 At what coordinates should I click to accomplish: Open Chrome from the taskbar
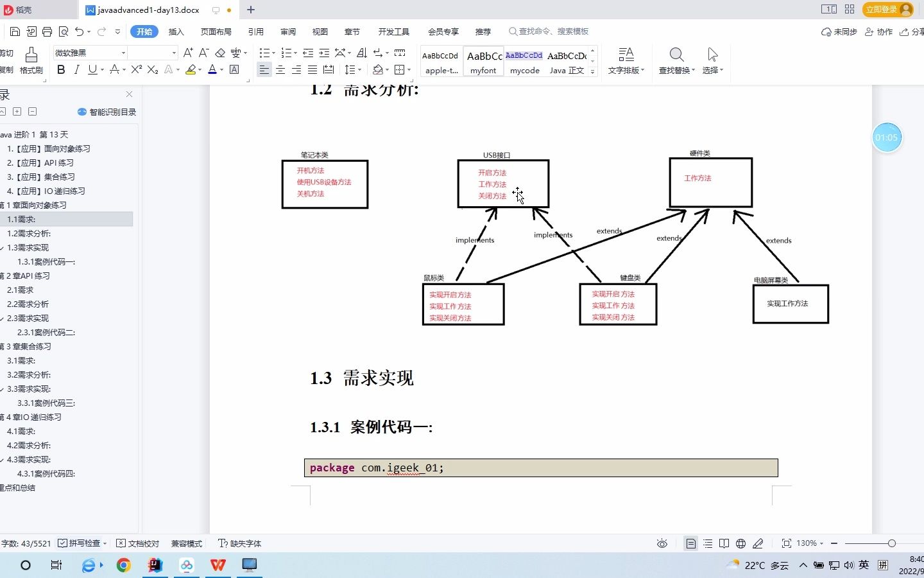pyautogui.click(x=123, y=565)
